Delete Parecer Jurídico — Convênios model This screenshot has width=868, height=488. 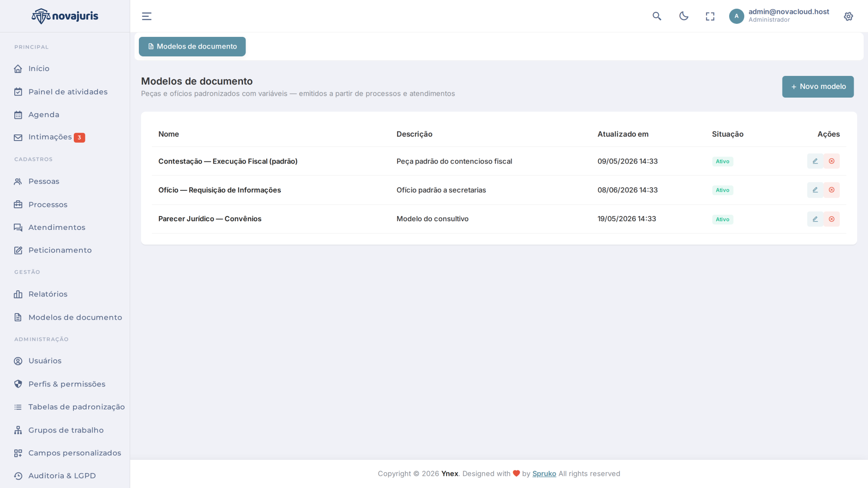pyautogui.click(x=832, y=219)
